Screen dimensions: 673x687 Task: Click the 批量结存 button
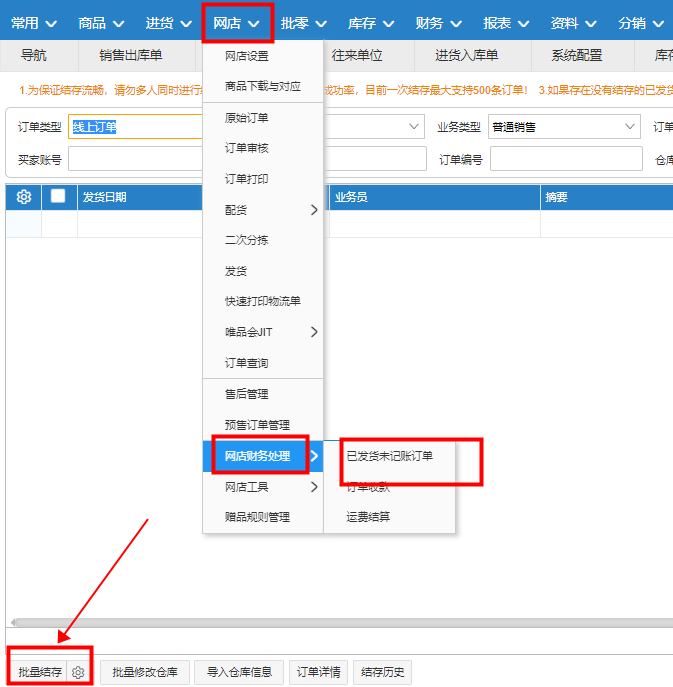(x=41, y=672)
